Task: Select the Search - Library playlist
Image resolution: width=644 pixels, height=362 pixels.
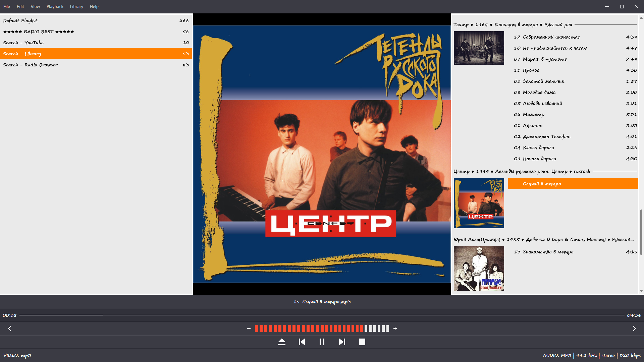Action: click(96, 54)
